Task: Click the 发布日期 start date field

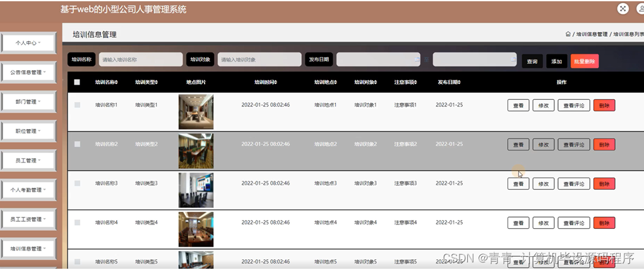Action: (378, 59)
